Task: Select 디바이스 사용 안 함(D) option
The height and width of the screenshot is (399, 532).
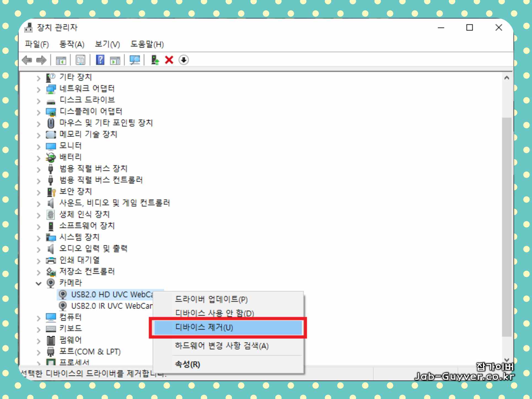Action: pyautogui.click(x=214, y=313)
